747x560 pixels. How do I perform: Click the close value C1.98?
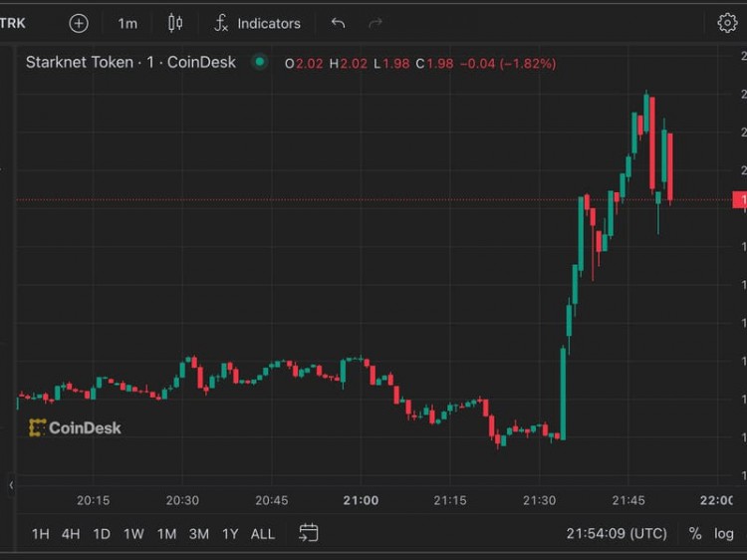click(x=434, y=64)
